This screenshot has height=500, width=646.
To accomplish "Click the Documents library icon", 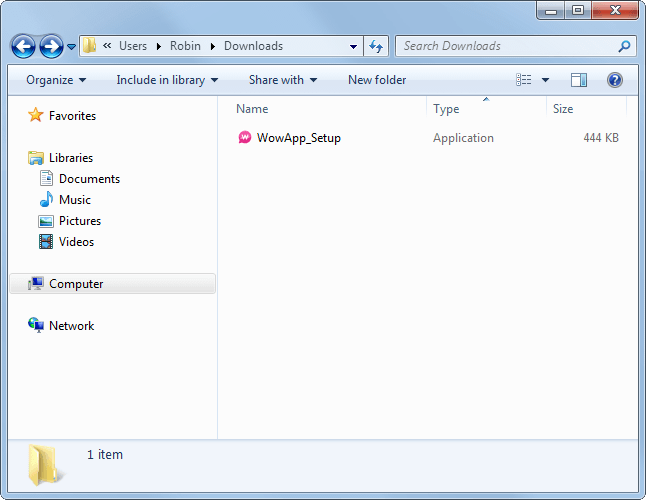I will point(46,178).
